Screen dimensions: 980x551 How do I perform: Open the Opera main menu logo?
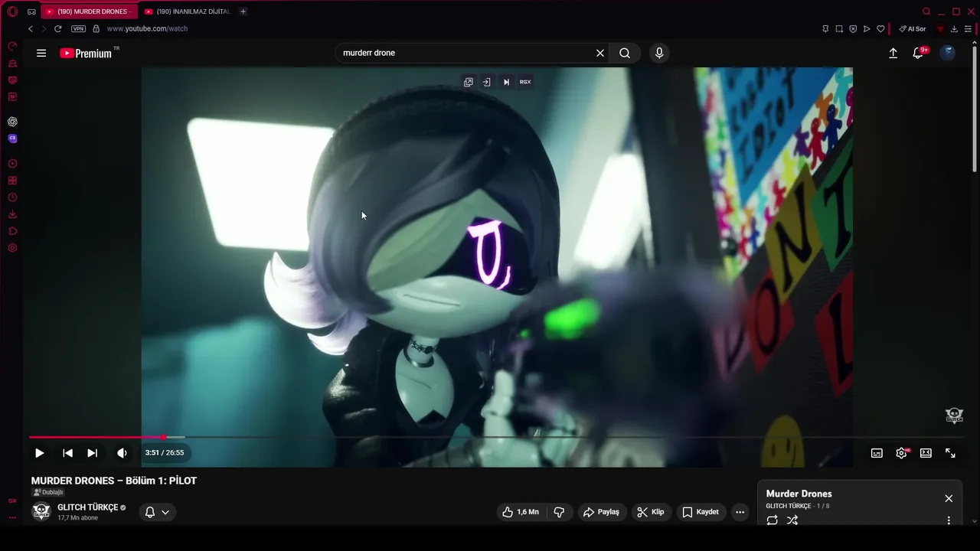(12, 11)
